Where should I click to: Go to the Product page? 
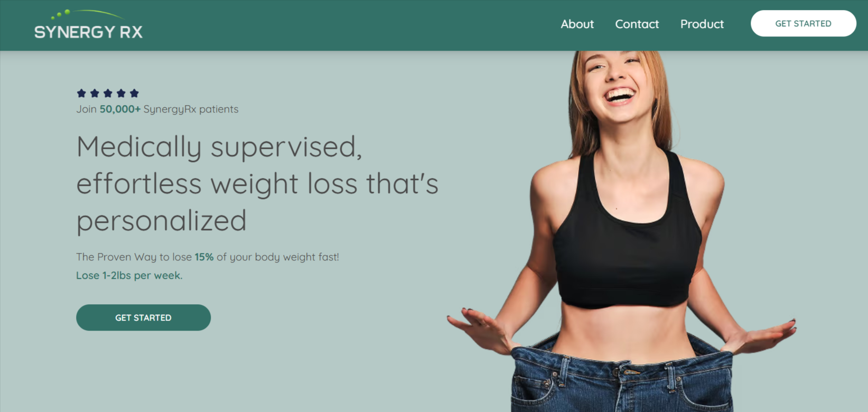(x=702, y=24)
